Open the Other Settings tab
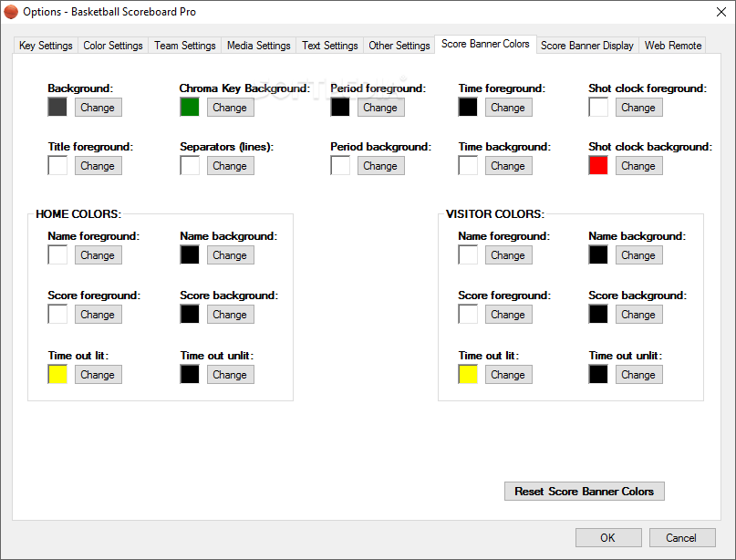This screenshot has width=736, height=560. (399, 46)
